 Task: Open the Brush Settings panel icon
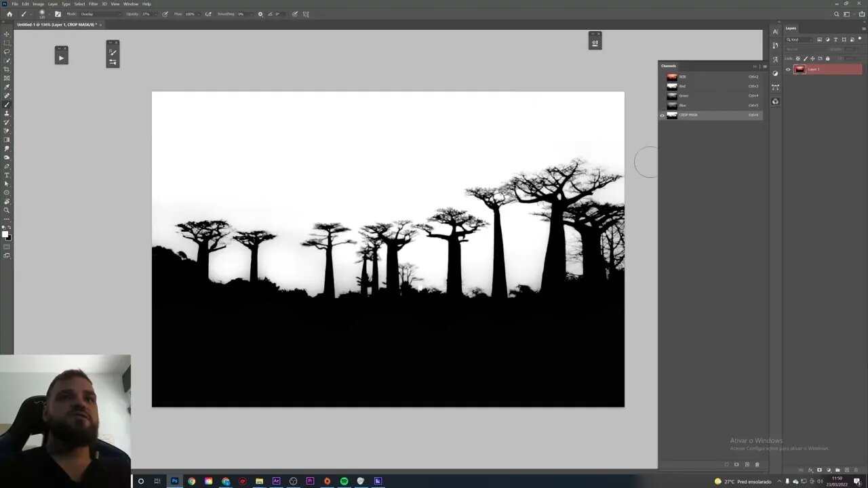click(58, 14)
